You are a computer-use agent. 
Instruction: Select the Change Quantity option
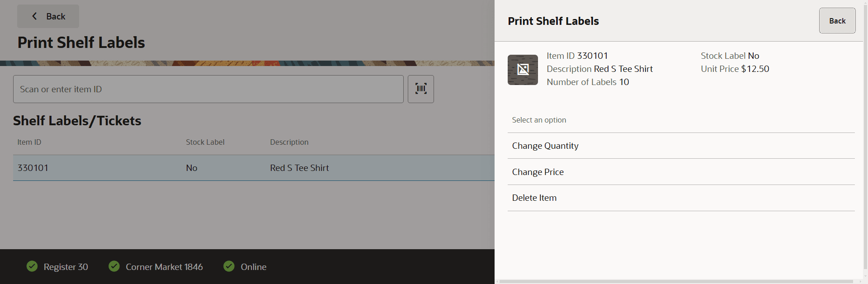tap(681, 146)
